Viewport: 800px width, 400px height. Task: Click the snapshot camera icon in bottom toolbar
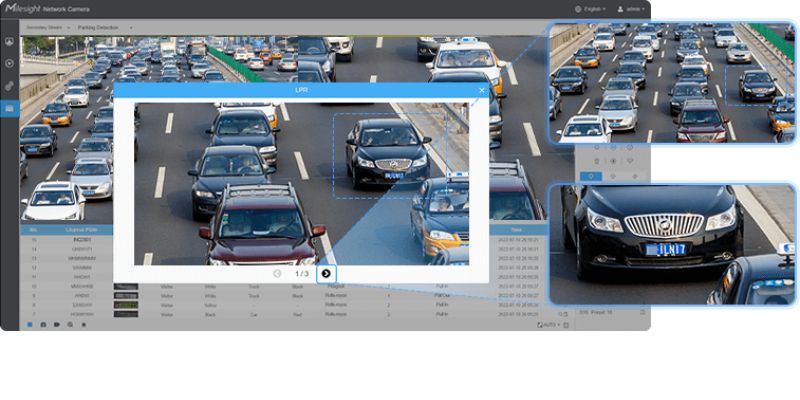tap(43, 325)
